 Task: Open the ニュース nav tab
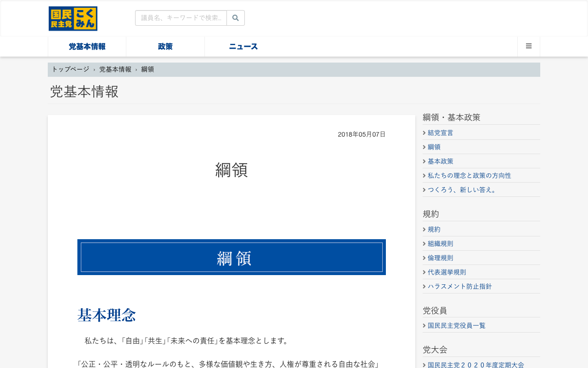pos(243,46)
